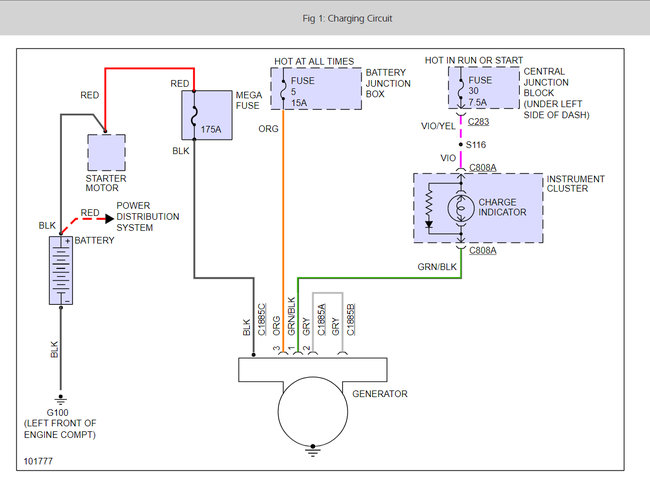Image resolution: width=650 pixels, height=481 pixels.
Task: Select the starter motor box symbol
Action: [106, 152]
